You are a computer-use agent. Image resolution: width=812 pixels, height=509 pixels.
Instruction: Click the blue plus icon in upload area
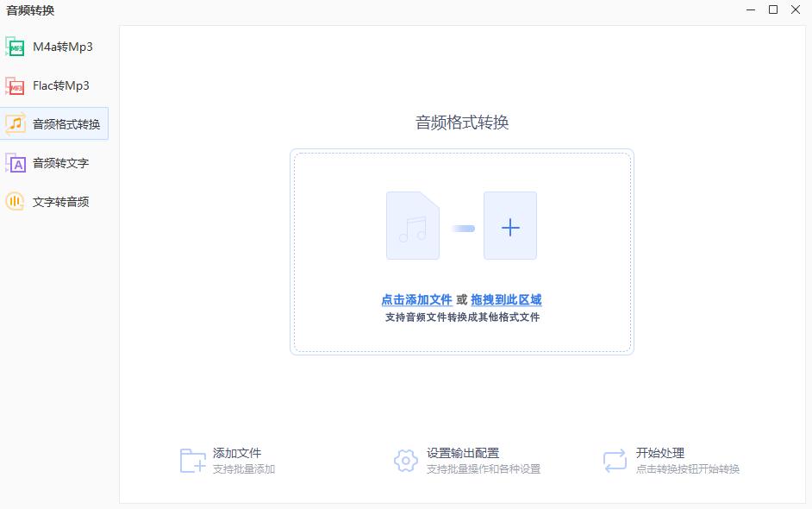click(510, 226)
